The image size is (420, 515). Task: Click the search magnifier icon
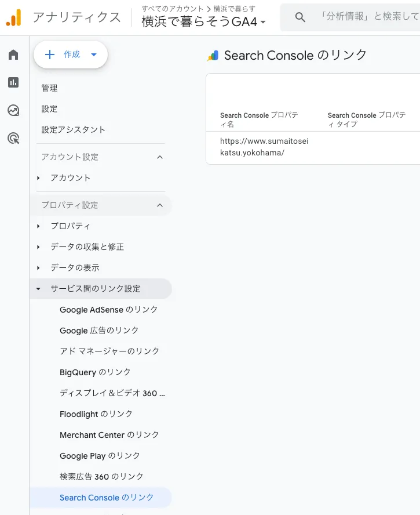tap(300, 17)
